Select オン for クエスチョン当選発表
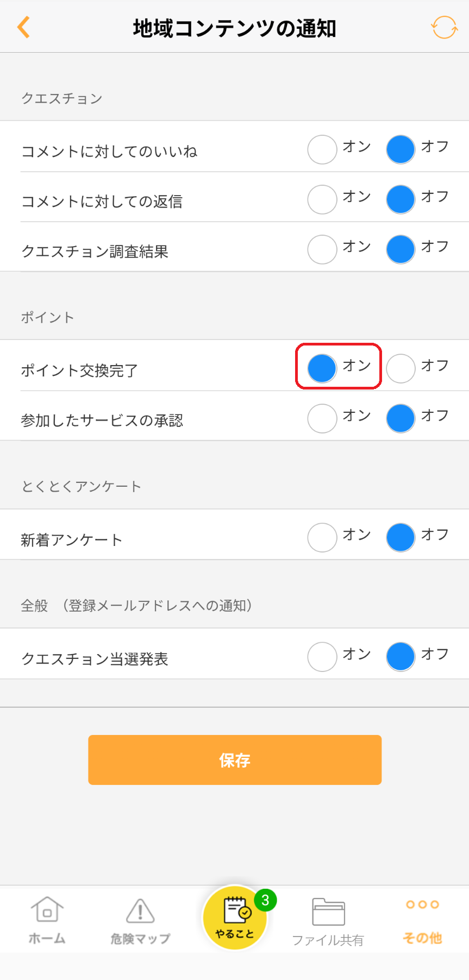Image resolution: width=469 pixels, height=980 pixels. (x=322, y=657)
